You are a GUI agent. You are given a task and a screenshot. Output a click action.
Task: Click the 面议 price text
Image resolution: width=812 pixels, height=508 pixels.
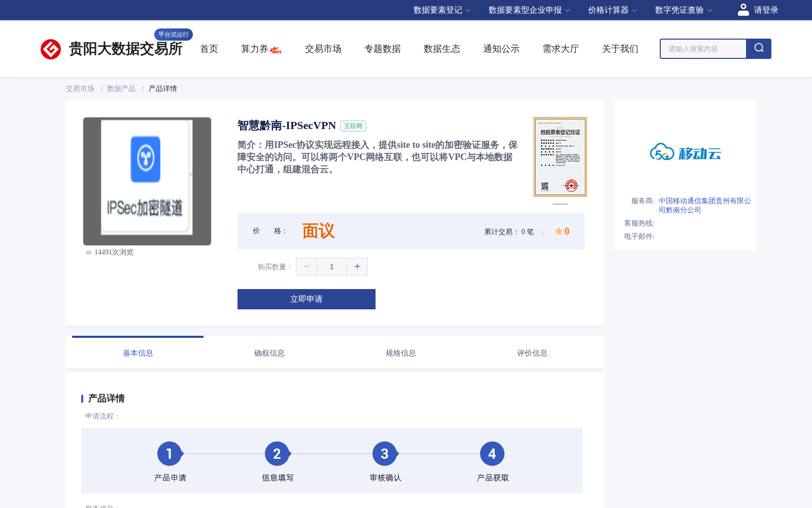(318, 231)
